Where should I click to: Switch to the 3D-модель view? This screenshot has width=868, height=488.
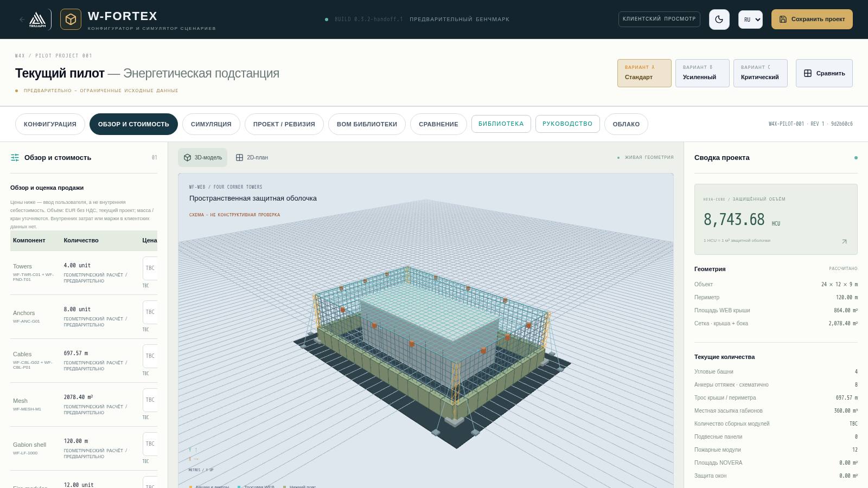(202, 157)
